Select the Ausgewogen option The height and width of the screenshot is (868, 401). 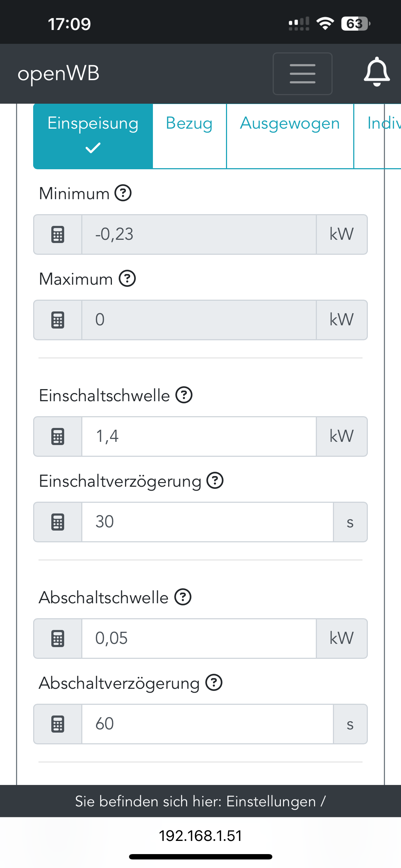[x=290, y=135]
